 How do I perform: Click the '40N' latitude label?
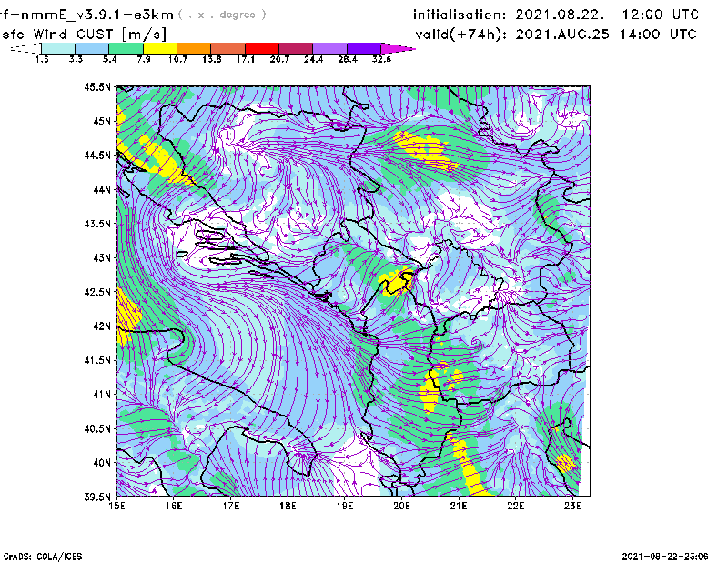tap(102, 463)
